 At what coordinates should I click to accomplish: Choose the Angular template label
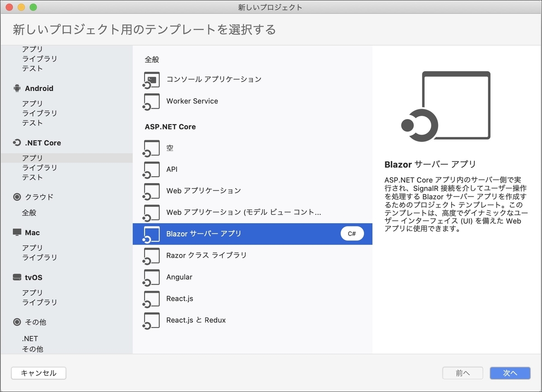pyautogui.click(x=179, y=277)
